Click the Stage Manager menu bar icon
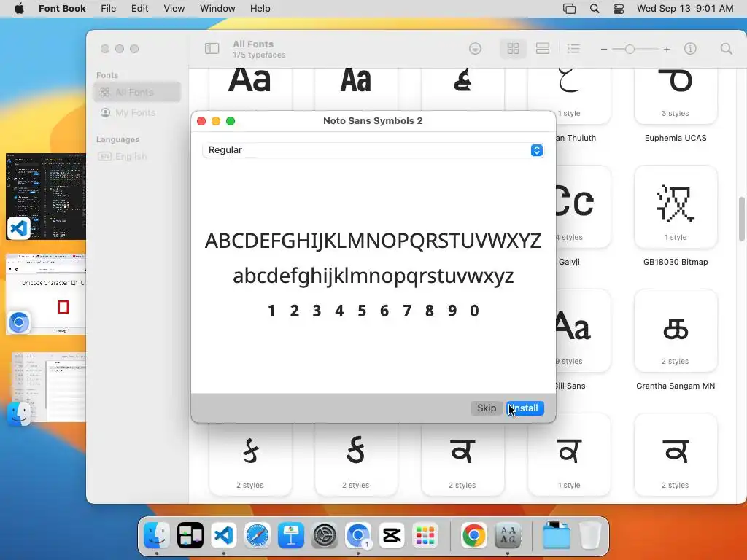The height and width of the screenshot is (560, 747). tap(569, 9)
